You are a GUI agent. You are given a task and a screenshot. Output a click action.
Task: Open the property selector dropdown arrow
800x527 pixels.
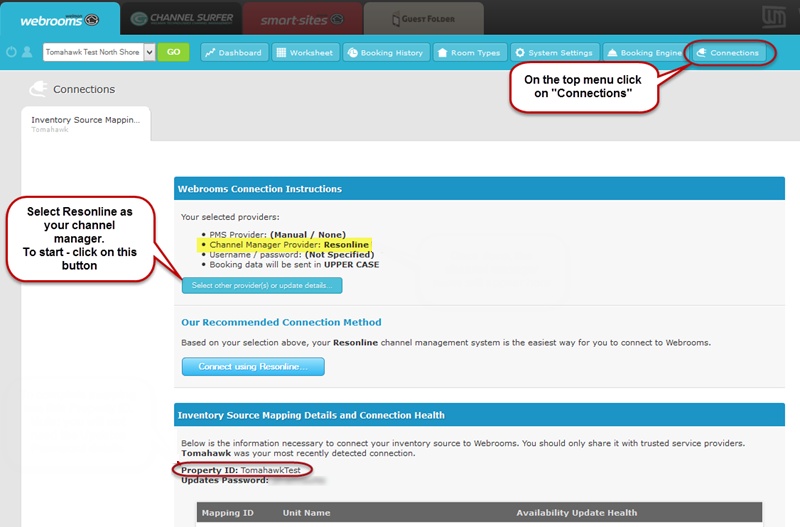pyautogui.click(x=149, y=52)
